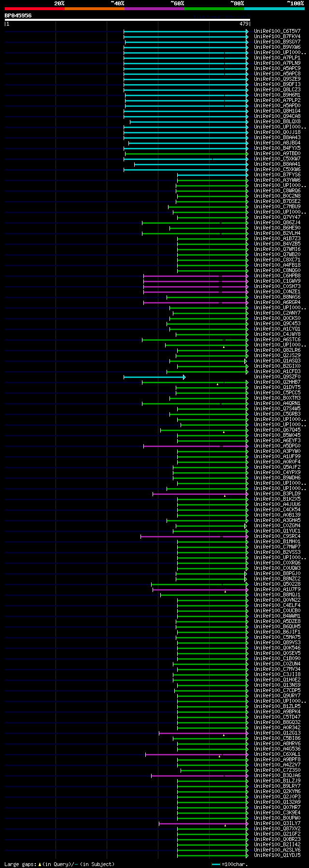Select the UniRef100_B8MQJ1 label
This screenshot has height=868, width=309.
[x=277, y=595]
